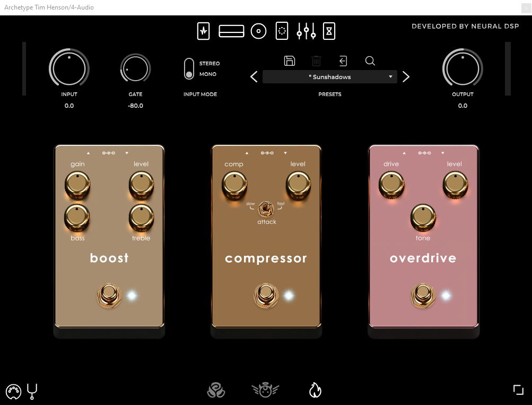The width and height of the screenshot is (532, 405).
Task: Toggle the compressor pedal footswitch
Action: [x=266, y=295]
